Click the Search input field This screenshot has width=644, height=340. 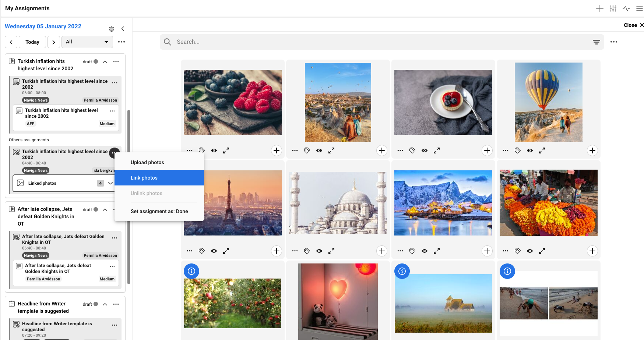379,42
